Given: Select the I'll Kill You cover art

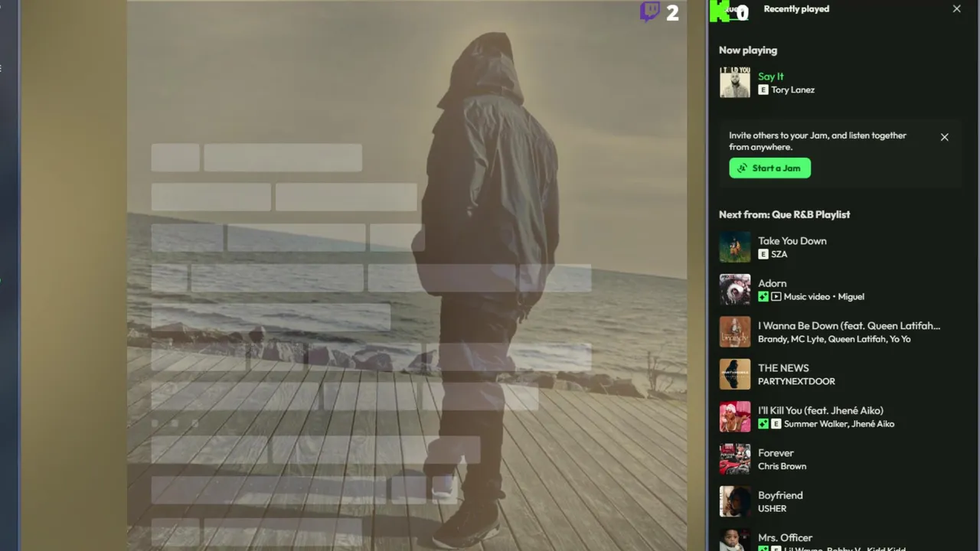Looking at the screenshot, I should [735, 417].
